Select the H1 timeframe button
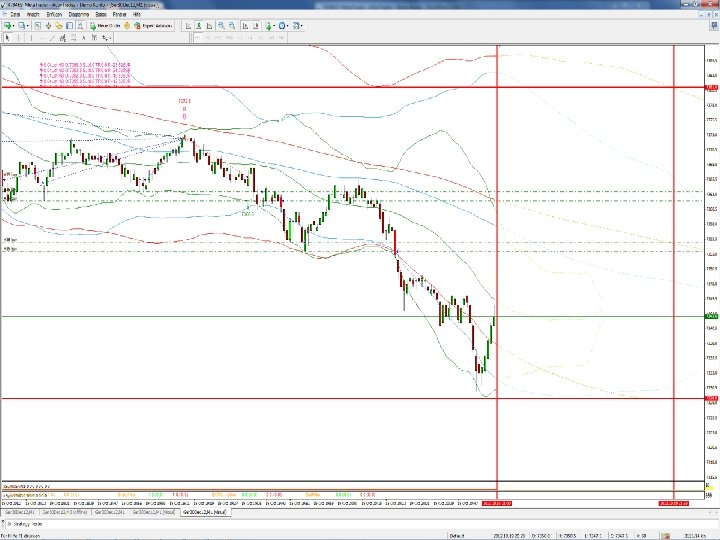720x540 pixels. pos(240,38)
